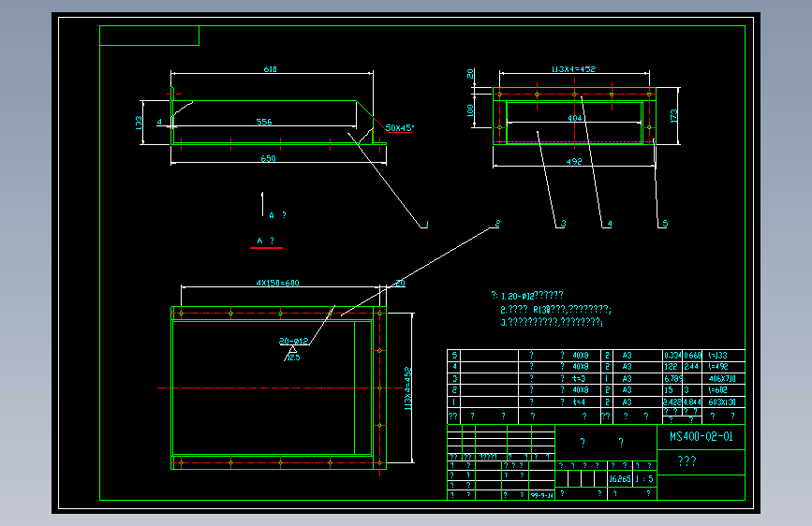The image size is (812, 526).
Task: Select the horizontal 113X4=452 dimension above the front view
Action: (574, 69)
